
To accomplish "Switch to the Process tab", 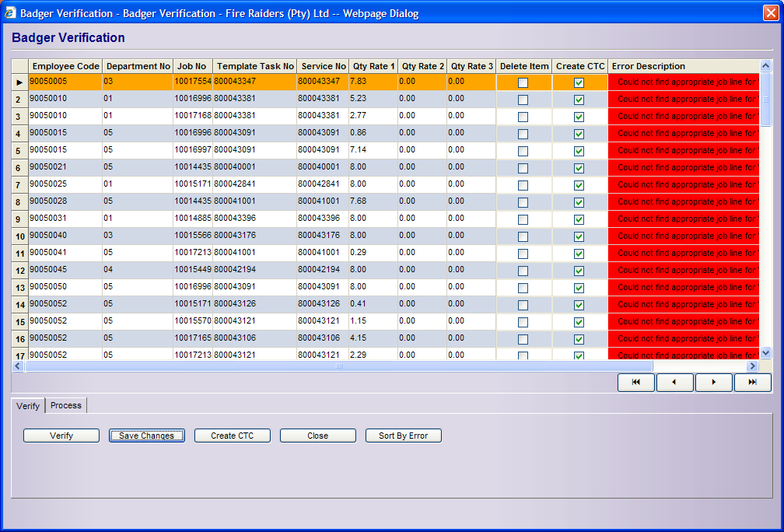I will 66,405.
